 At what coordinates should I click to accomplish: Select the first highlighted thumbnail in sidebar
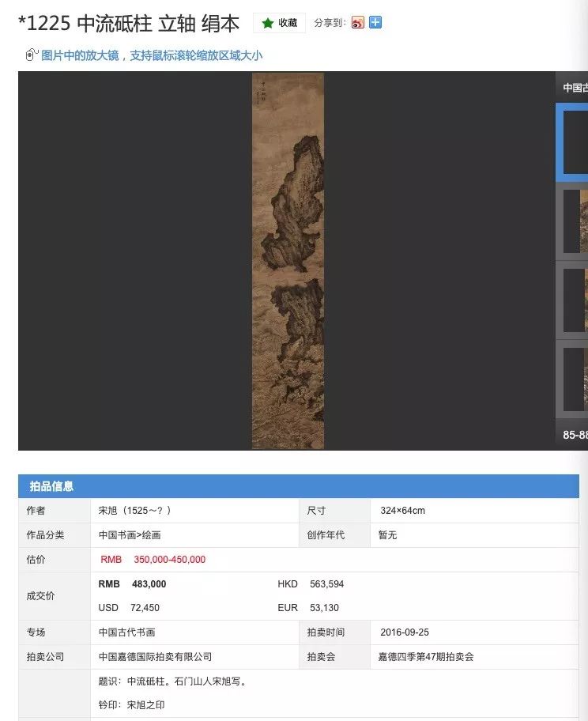click(x=574, y=142)
